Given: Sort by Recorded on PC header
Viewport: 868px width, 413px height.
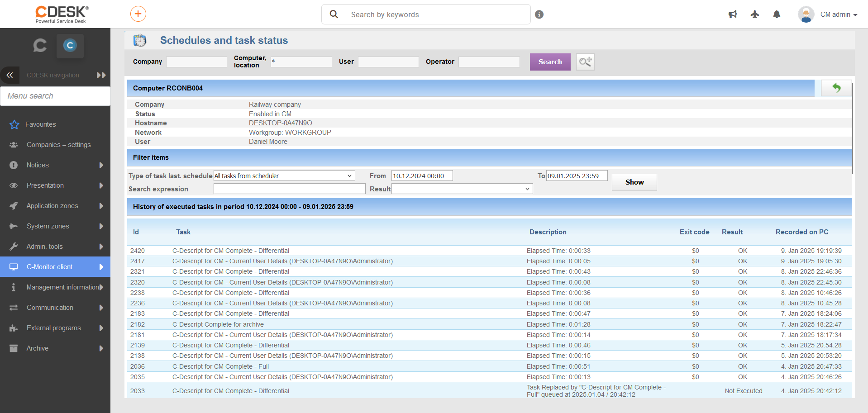Looking at the screenshot, I should tap(802, 232).
